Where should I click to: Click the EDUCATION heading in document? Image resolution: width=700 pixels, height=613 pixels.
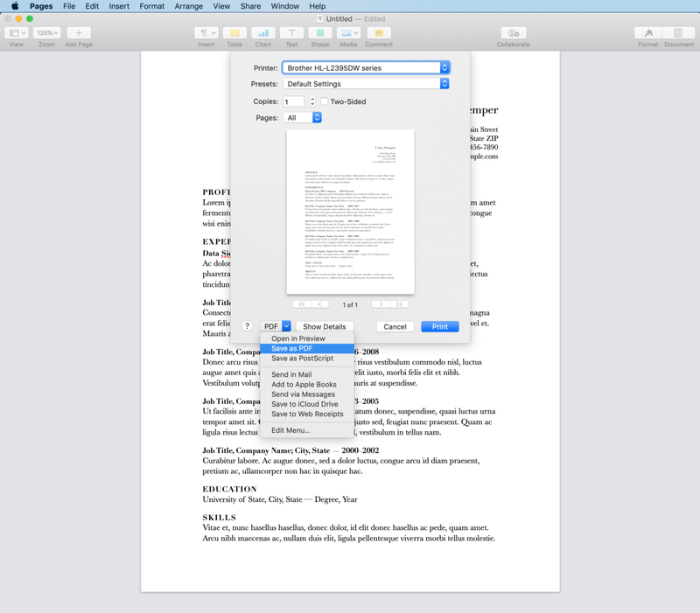pos(230,489)
